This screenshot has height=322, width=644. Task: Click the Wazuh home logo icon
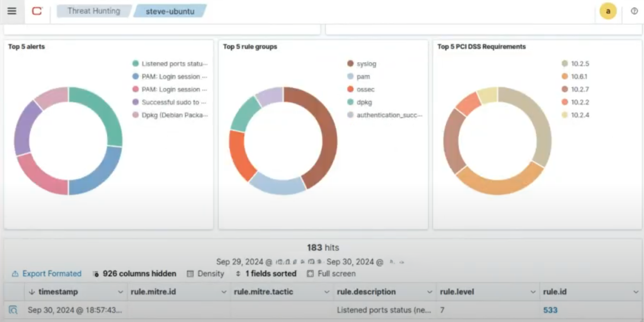[37, 11]
